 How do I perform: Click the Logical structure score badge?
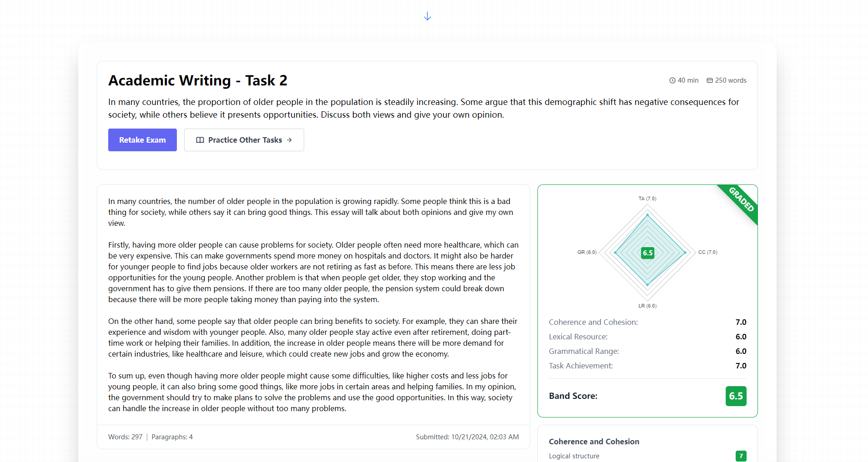(x=741, y=456)
